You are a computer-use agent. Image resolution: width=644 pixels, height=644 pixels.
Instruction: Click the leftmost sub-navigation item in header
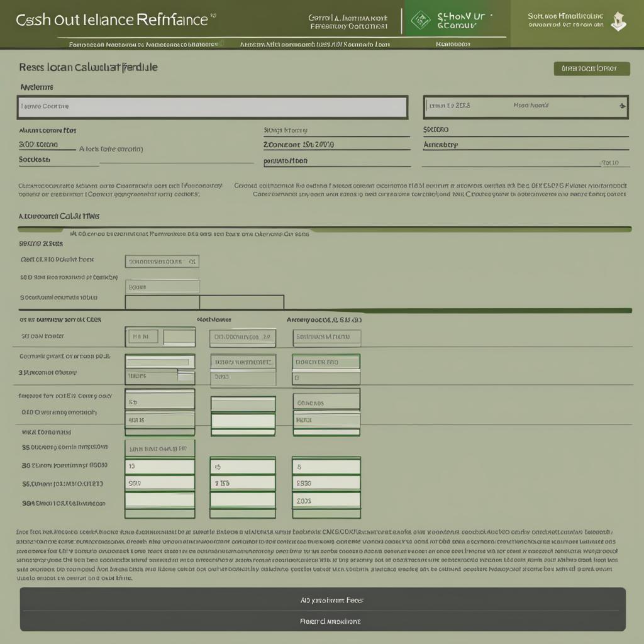point(144,44)
